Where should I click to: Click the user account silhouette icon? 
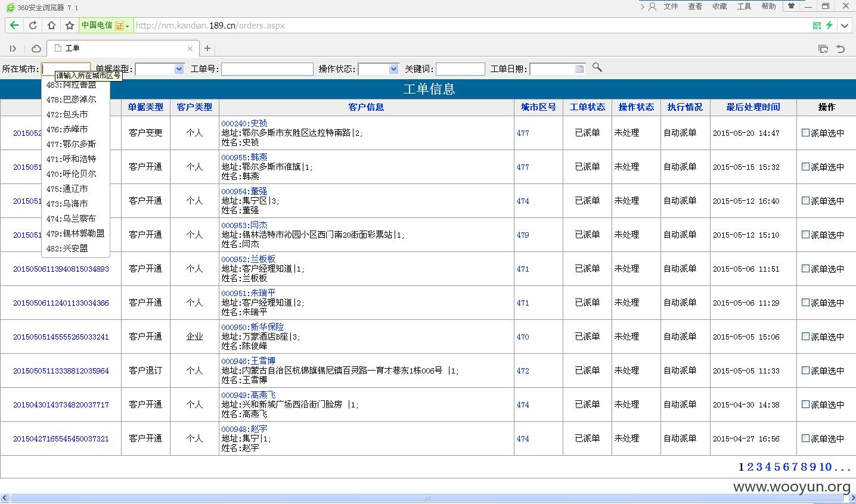[x=653, y=7]
